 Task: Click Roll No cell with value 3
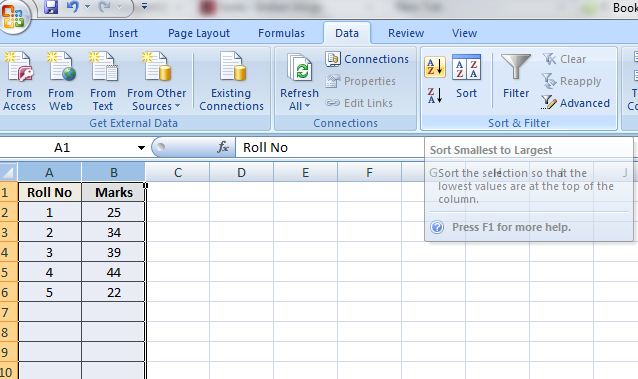pyautogui.click(x=50, y=252)
